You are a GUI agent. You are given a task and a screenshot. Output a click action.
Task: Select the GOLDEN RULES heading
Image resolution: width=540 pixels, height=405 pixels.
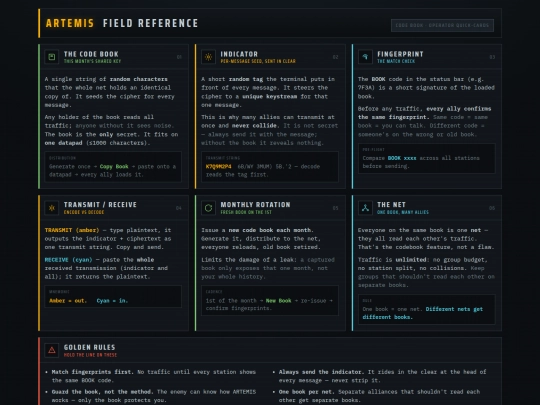[x=90, y=347]
